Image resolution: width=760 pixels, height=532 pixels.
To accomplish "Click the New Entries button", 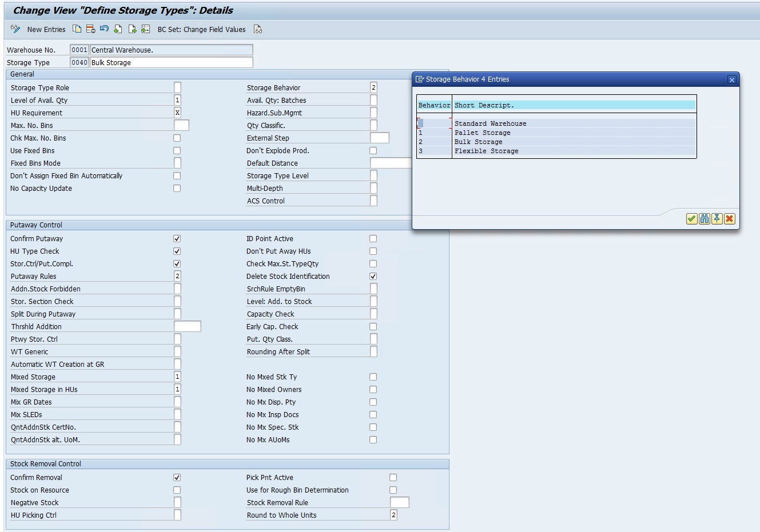I will click(x=46, y=29).
